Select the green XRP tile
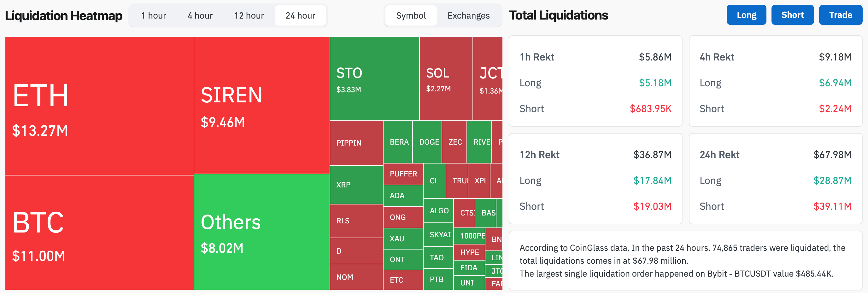868x293 pixels. point(356,185)
